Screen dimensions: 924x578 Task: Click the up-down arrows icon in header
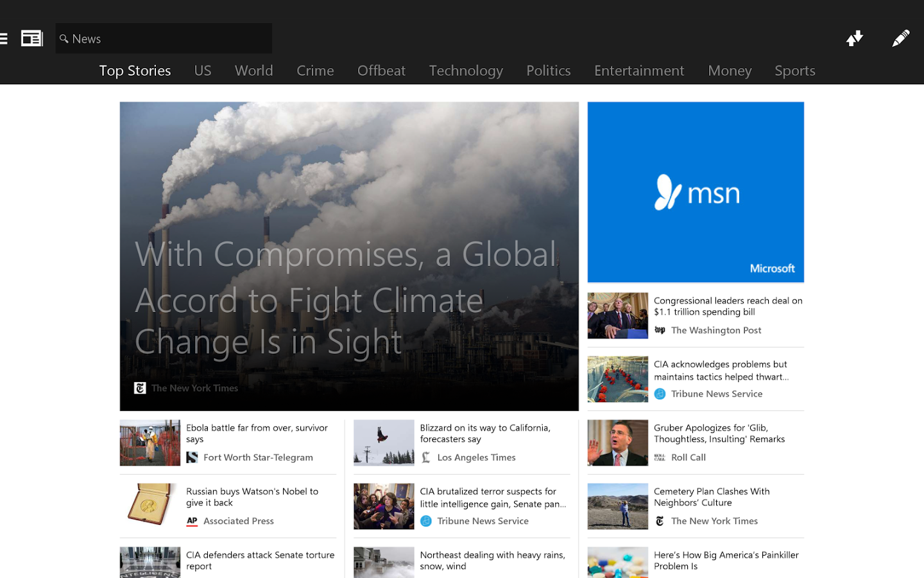tap(854, 39)
